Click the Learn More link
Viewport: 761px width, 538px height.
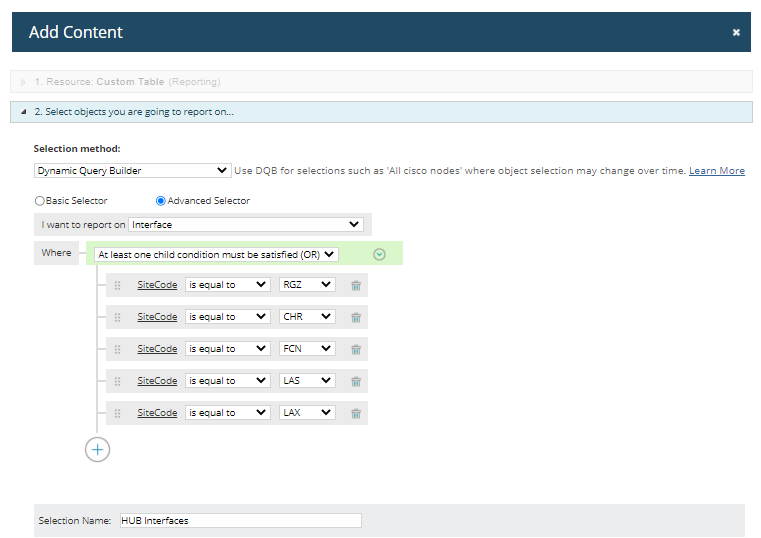(717, 171)
